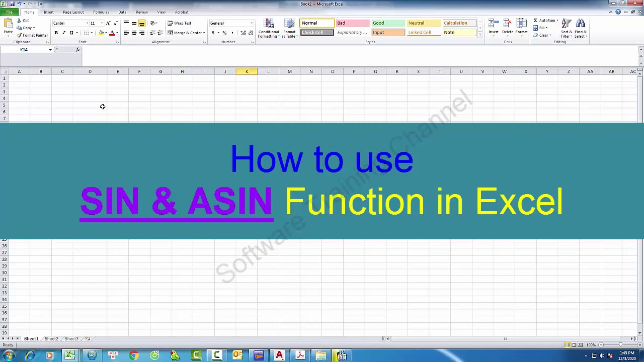Click the zoom slider in status bar
This screenshot has width=644, height=362.
(x=620, y=345)
